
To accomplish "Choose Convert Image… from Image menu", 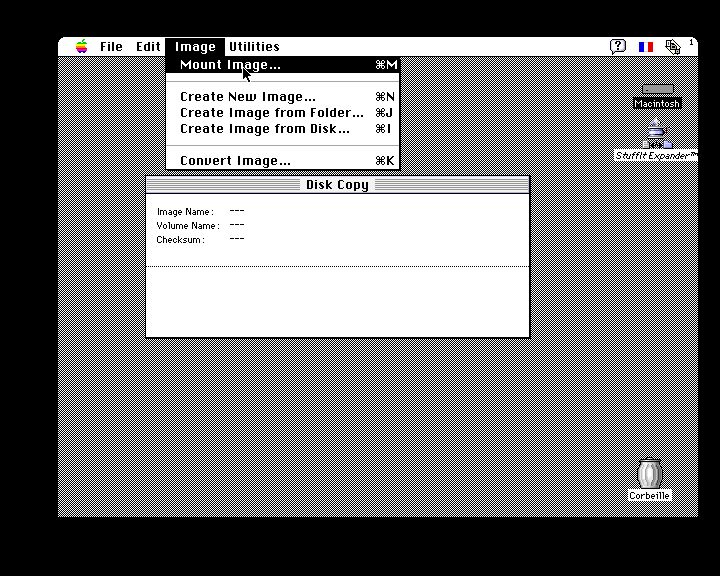I will click(235, 161).
